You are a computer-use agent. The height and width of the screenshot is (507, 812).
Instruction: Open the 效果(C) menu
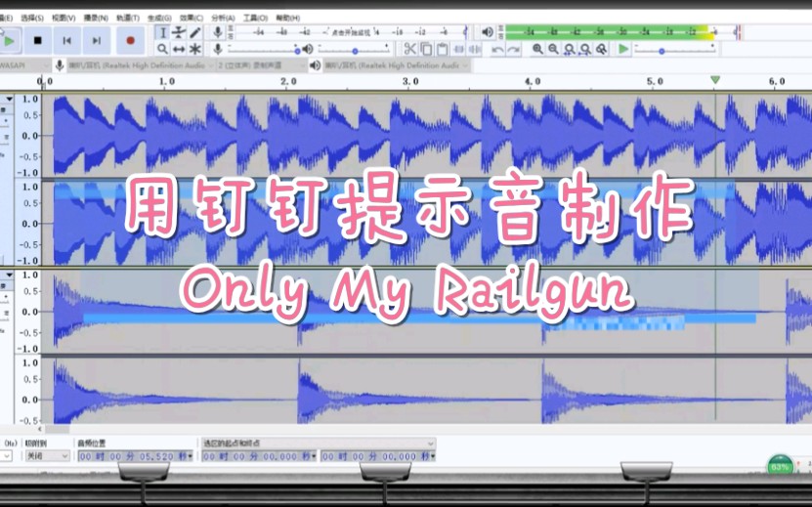point(190,18)
